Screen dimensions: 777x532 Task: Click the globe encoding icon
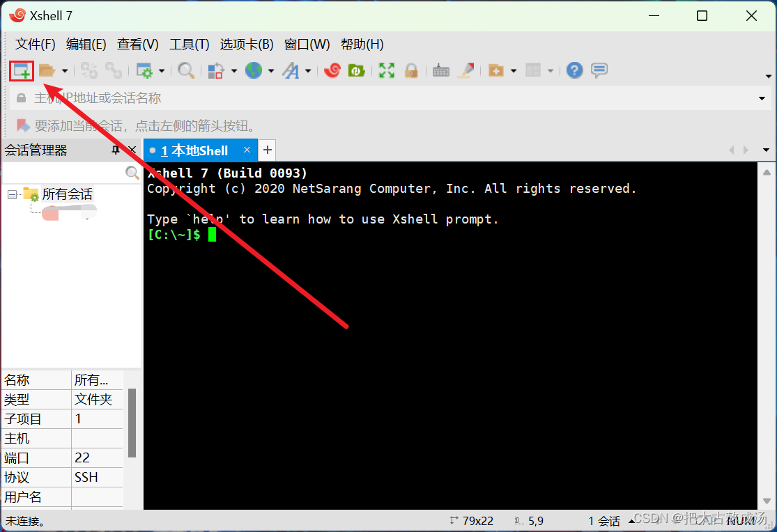coord(254,70)
